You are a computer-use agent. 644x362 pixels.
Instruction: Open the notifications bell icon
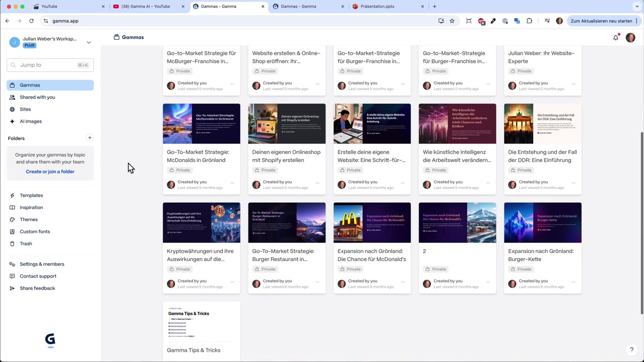pyautogui.click(x=615, y=37)
